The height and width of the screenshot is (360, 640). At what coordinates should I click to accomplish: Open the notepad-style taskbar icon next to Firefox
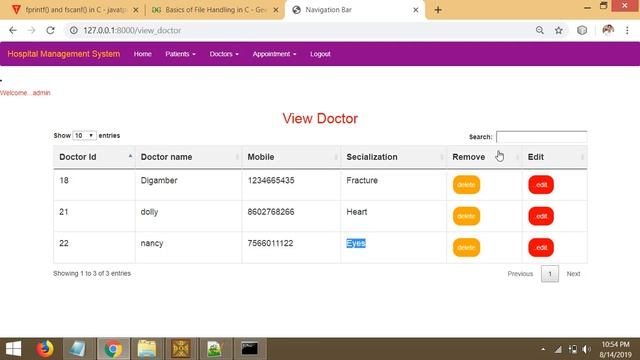point(78,349)
